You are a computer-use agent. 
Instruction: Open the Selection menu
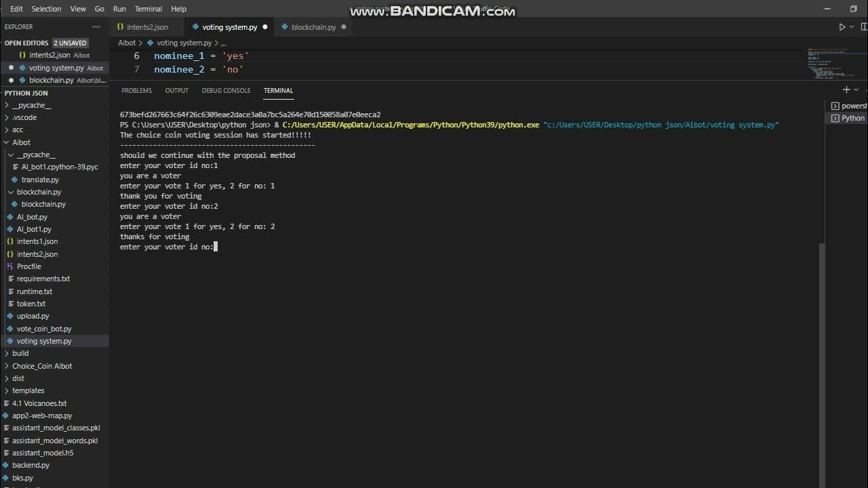click(46, 9)
